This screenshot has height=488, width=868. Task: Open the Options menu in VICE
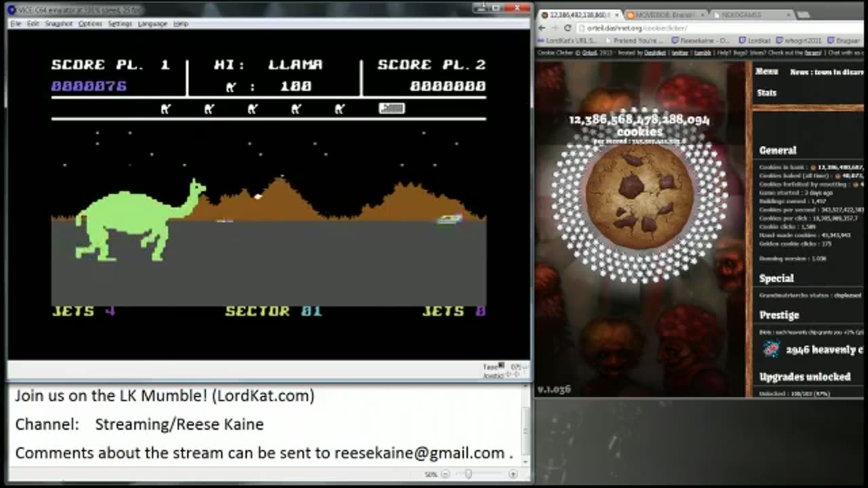(90, 24)
